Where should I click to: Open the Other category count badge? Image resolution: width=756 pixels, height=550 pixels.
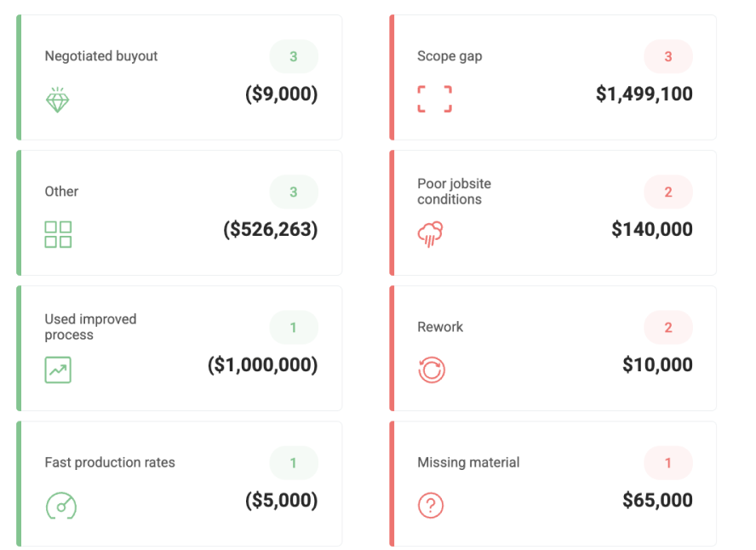click(294, 192)
